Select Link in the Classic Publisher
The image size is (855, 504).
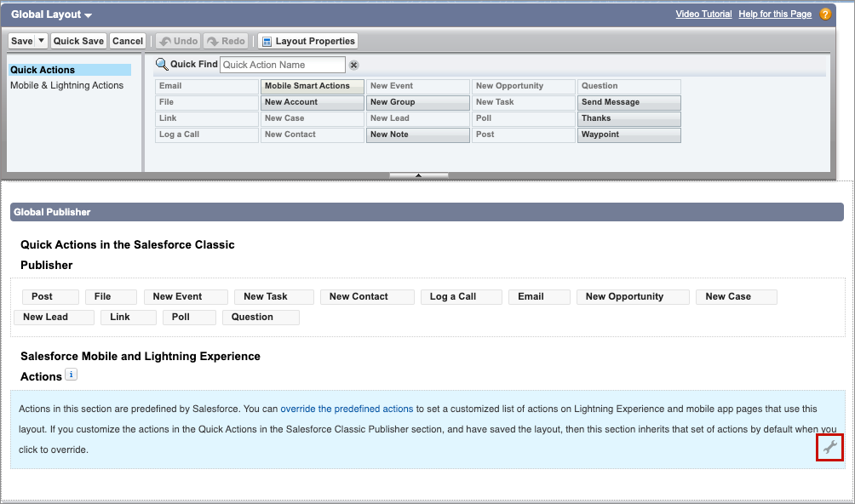click(x=129, y=317)
